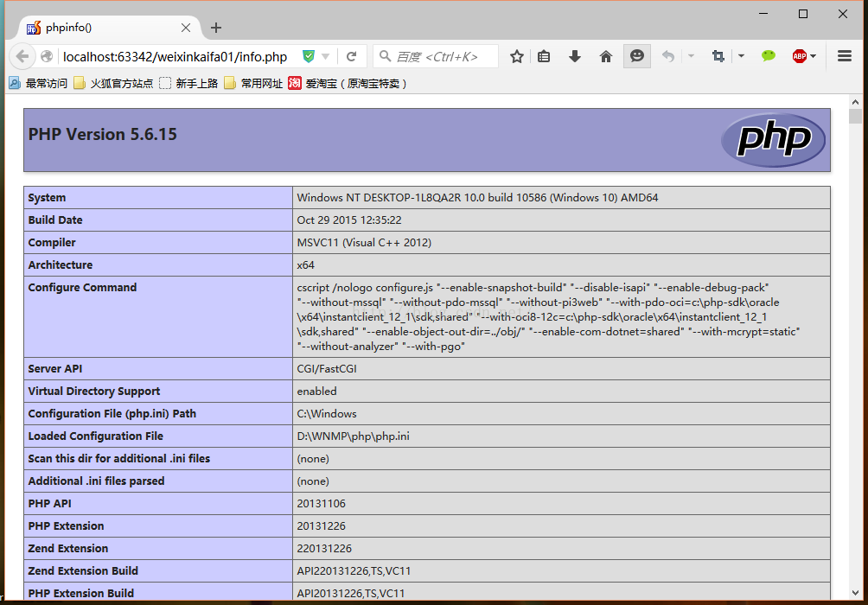Click the browser Back arrow button
The width and height of the screenshot is (868, 605).
[x=22, y=56]
